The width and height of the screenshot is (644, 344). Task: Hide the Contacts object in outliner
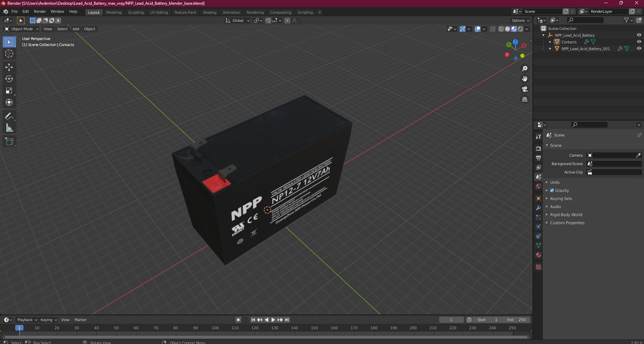[x=639, y=42]
